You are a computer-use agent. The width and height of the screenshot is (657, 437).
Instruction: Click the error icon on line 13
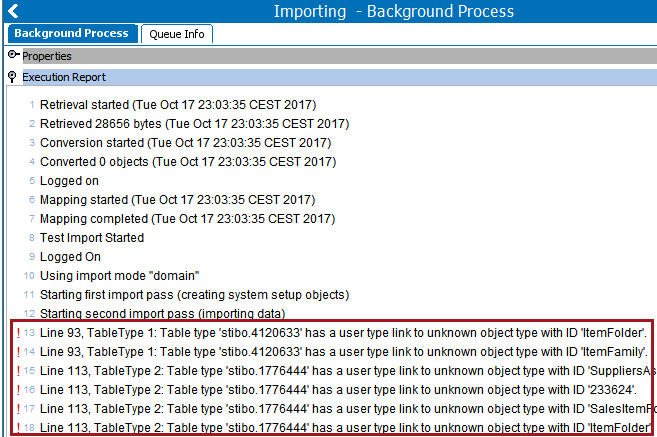coord(18,333)
